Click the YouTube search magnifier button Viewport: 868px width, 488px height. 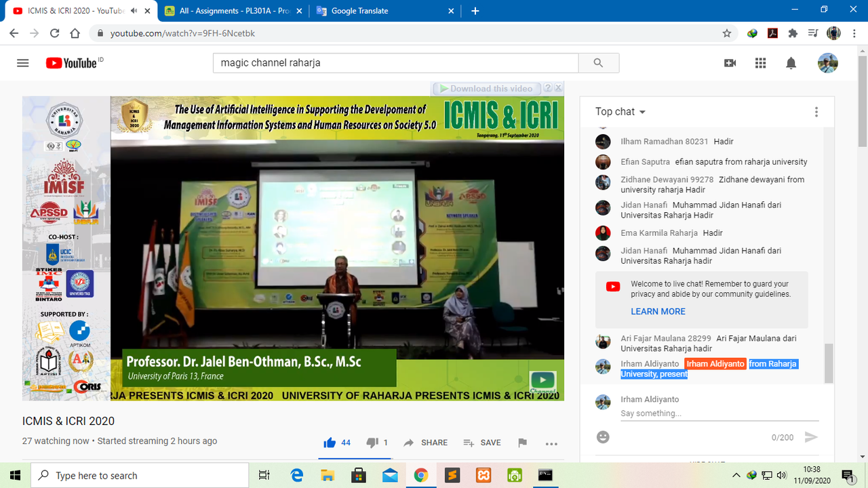click(598, 63)
